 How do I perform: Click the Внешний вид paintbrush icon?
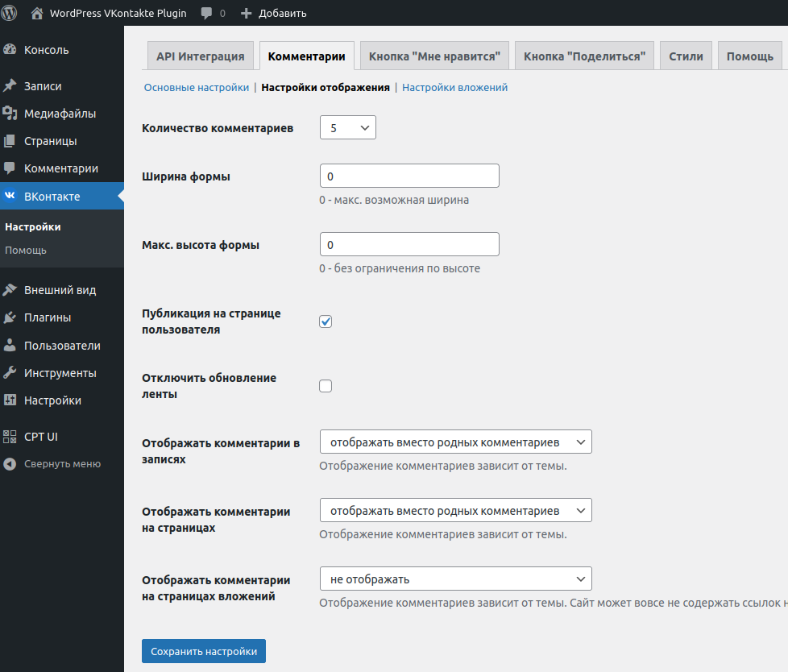click(x=10, y=289)
